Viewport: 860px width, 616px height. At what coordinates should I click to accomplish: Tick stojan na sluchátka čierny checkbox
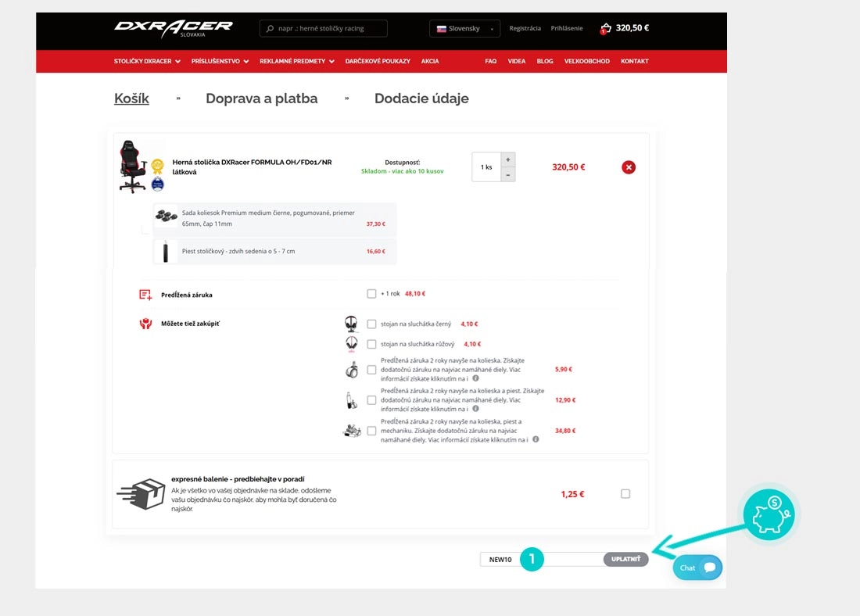[371, 324]
